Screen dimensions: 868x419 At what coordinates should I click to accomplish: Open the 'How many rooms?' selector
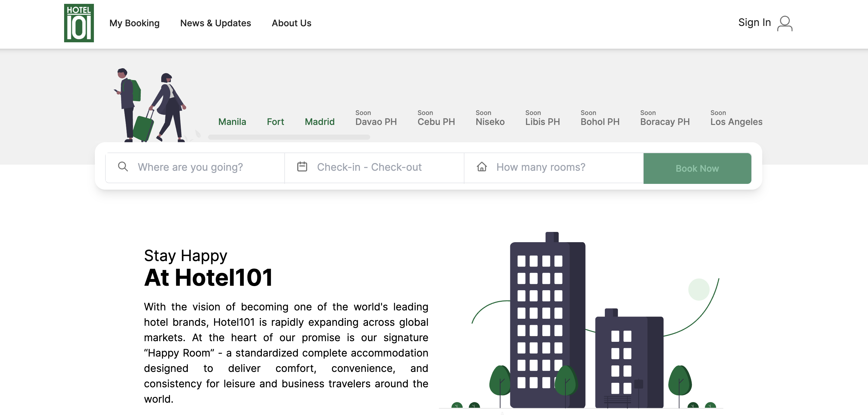(x=554, y=168)
